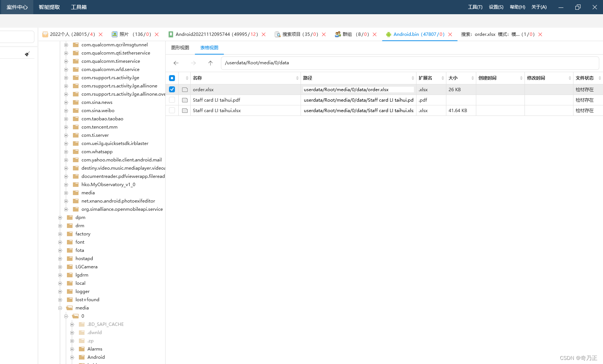Open the 设置(S) menu

click(496, 7)
